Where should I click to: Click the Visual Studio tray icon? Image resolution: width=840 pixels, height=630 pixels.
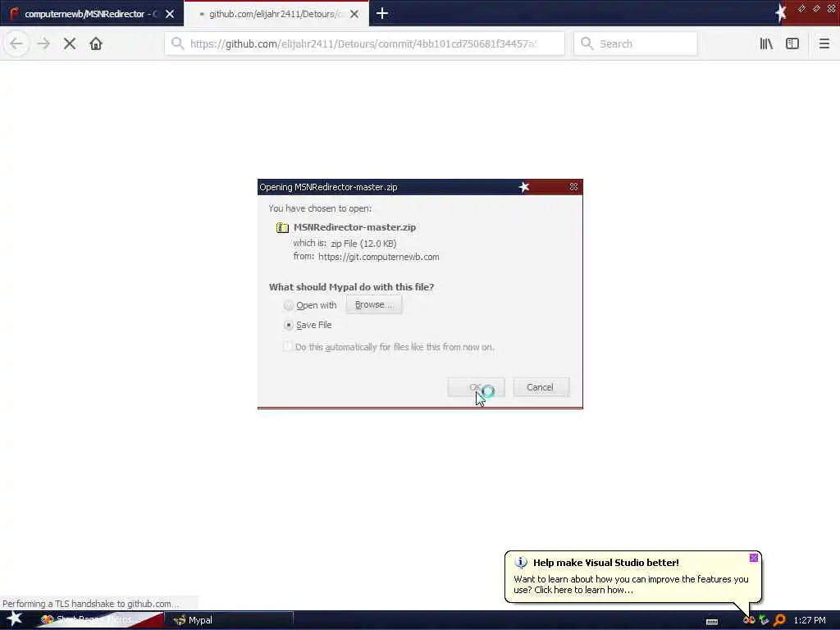coord(749,620)
